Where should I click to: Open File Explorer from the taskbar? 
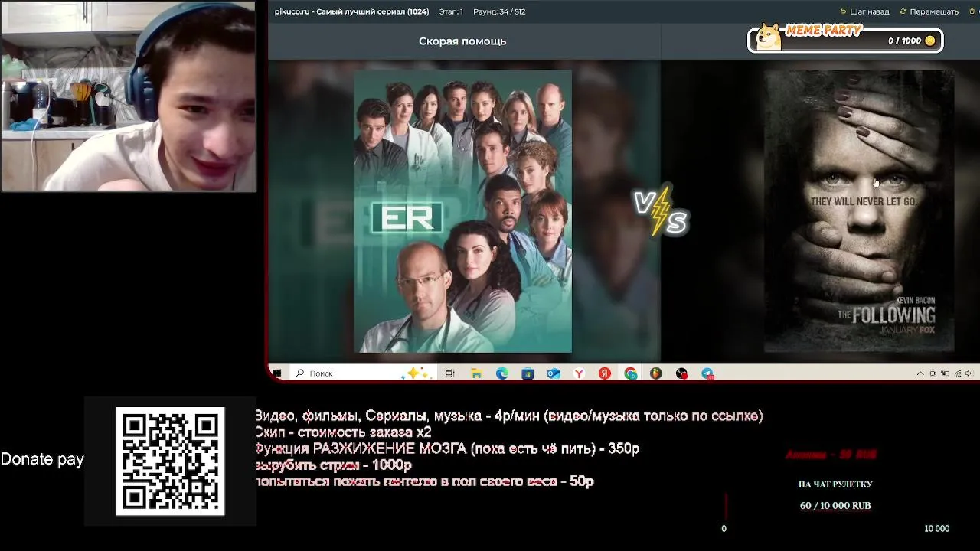[x=476, y=373]
